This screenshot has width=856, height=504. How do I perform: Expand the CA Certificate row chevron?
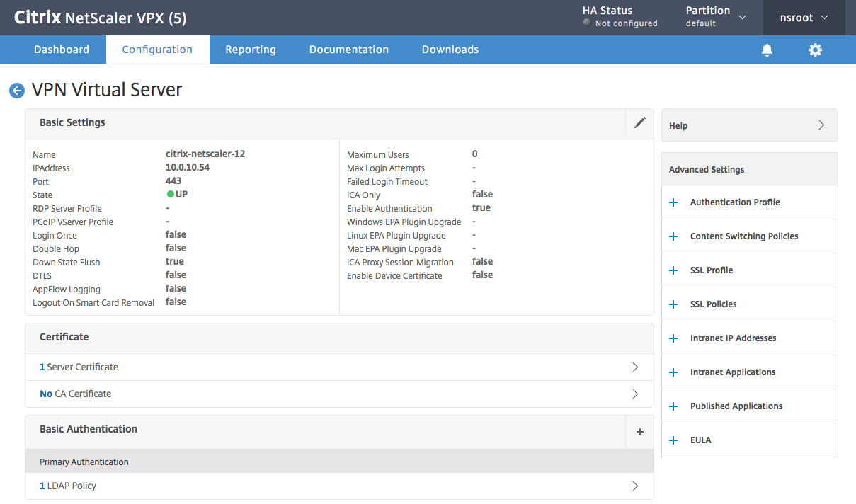(635, 394)
